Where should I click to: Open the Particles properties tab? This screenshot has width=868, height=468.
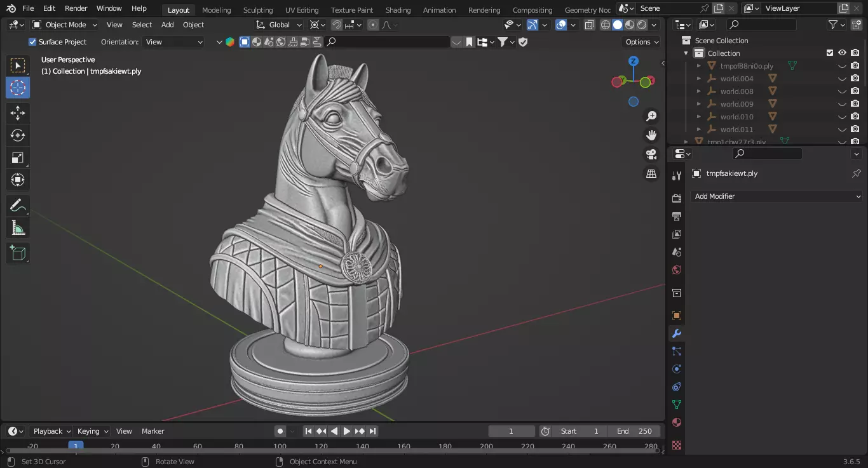point(677,351)
